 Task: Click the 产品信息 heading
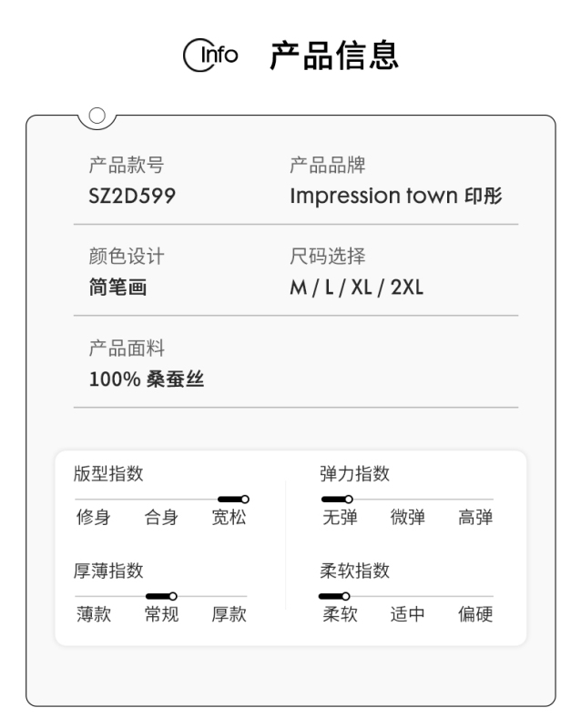[334, 56]
